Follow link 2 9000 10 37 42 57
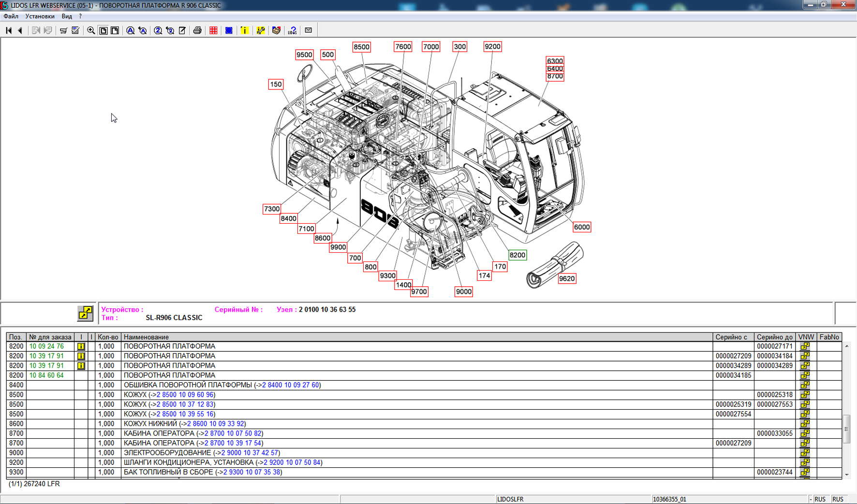 (x=250, y=453)
